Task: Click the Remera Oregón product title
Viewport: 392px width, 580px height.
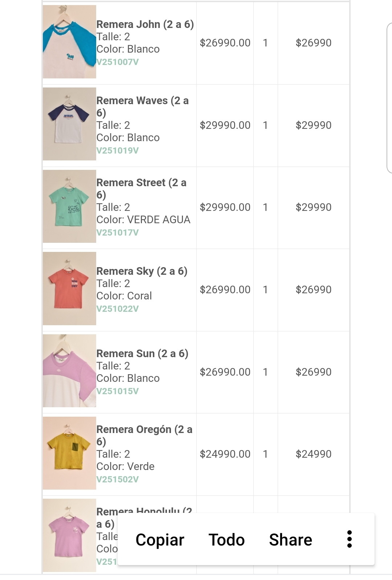Action: point(144,436)
